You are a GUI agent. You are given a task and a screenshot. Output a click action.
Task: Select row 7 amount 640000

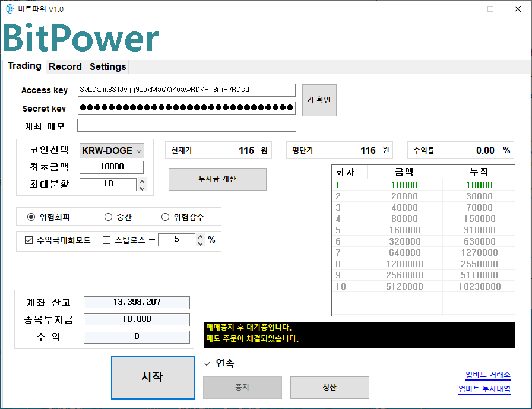click(x=405, y=253)
